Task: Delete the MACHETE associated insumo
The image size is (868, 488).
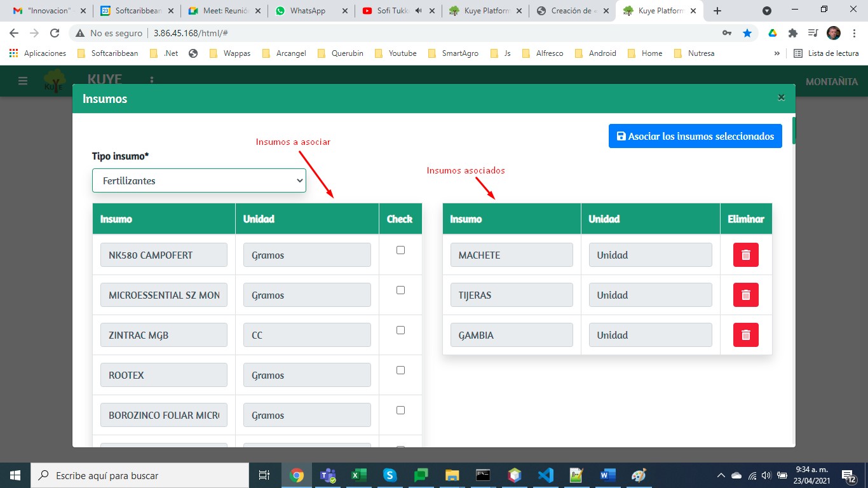Action: [745, 255]
